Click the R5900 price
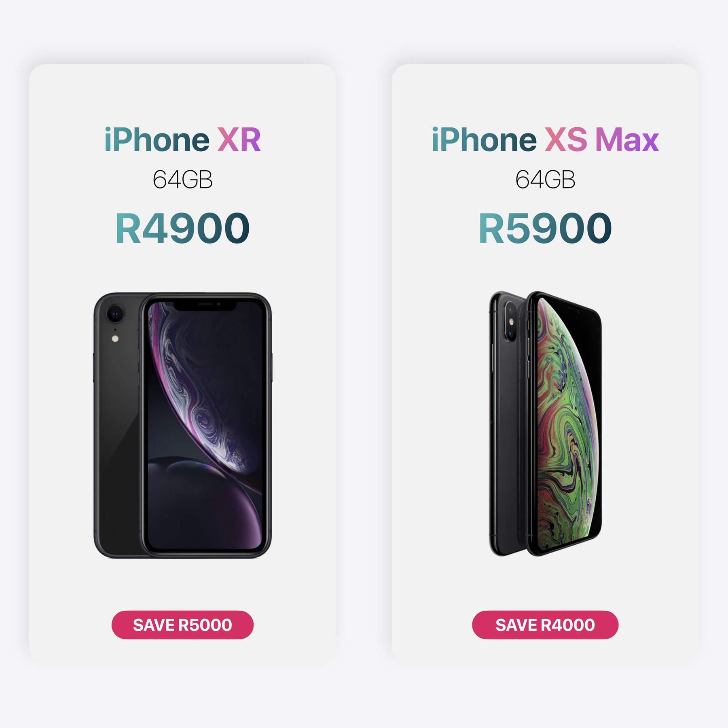The width and height of the screenshot is (728, 728). pos(545,228)
